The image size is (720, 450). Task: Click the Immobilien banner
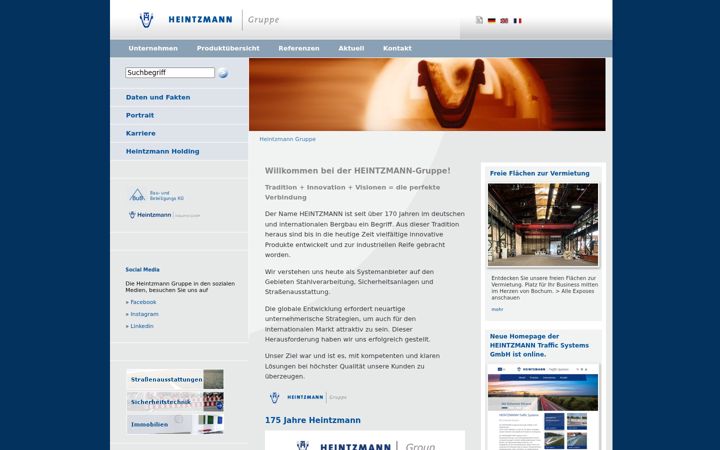tap(175, 424)
